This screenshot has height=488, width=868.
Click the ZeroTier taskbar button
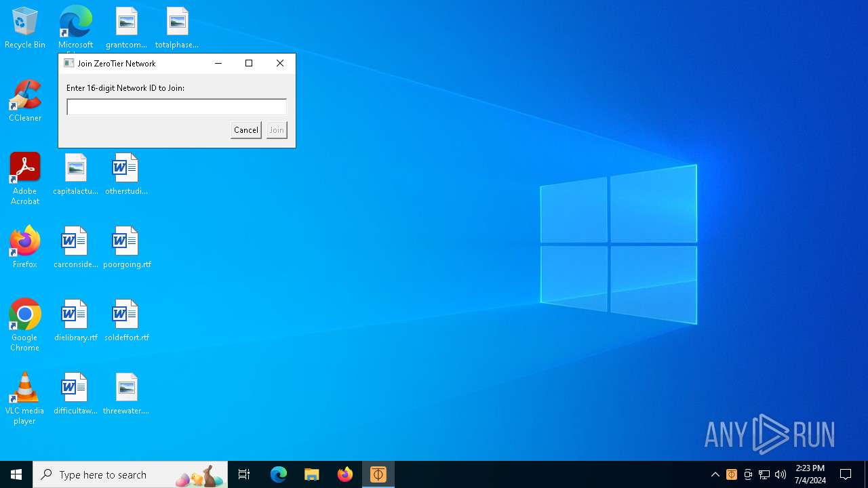click(378, 474)
